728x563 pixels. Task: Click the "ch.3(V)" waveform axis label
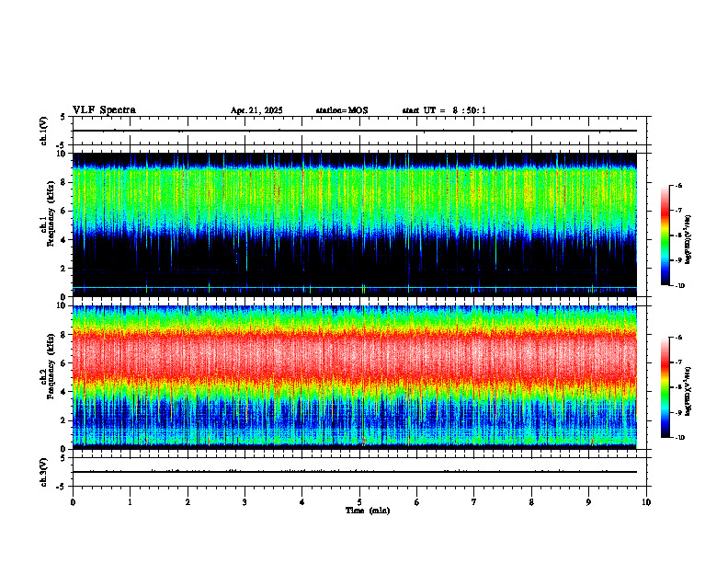pyautogui.click(x=44, y=472)
